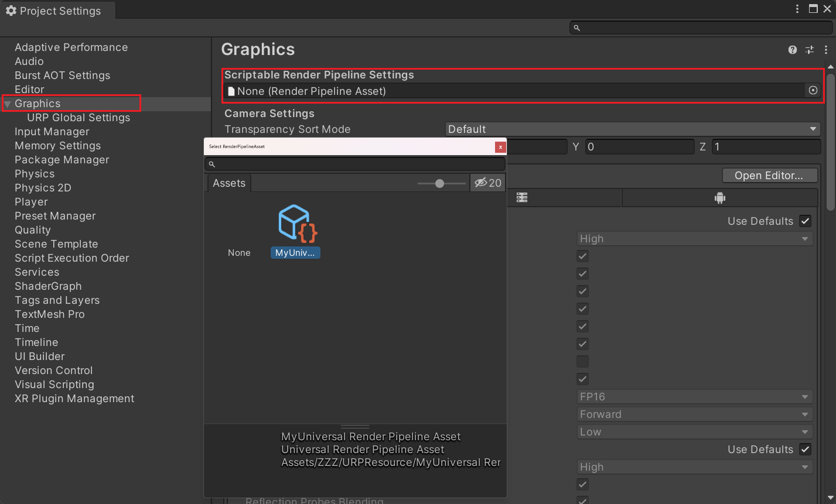Enable the unchecked tier settings checkbox
Screen dimensions: 836x504
coord(582,362)
